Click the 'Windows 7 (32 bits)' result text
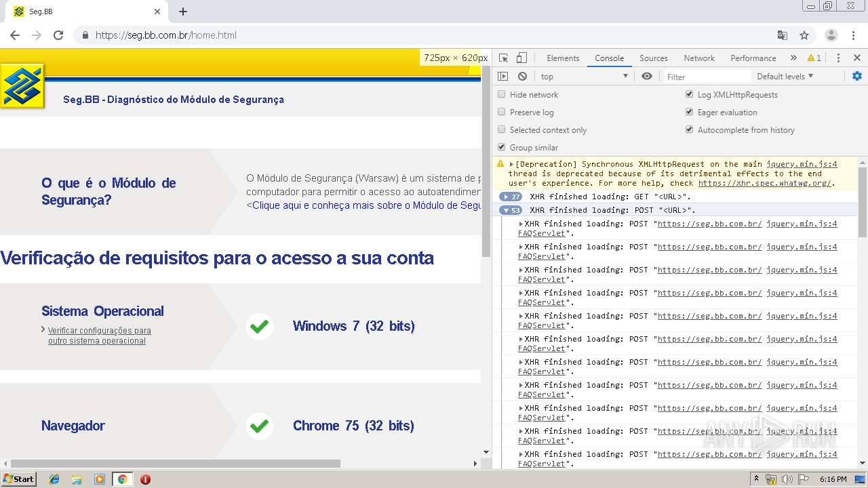The height and width of the screenshot is (488, 868). [x=353, y=326]
